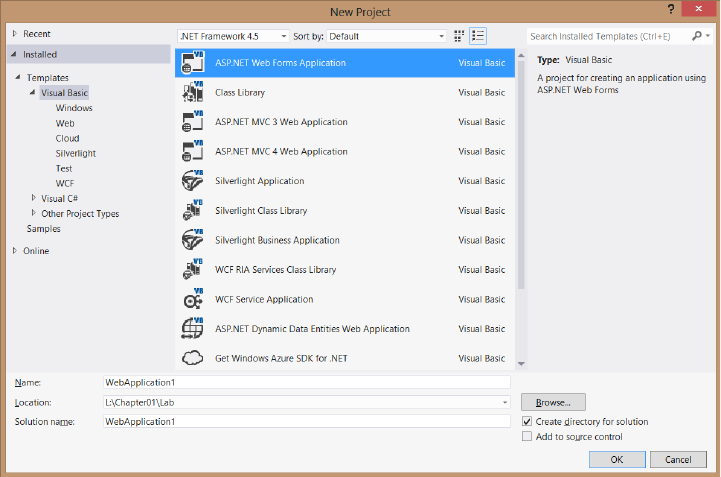Click the template list scrollbar thumb
Image resolution: width=721 pixels, height=477 pixels.
[x=521, y=175]
